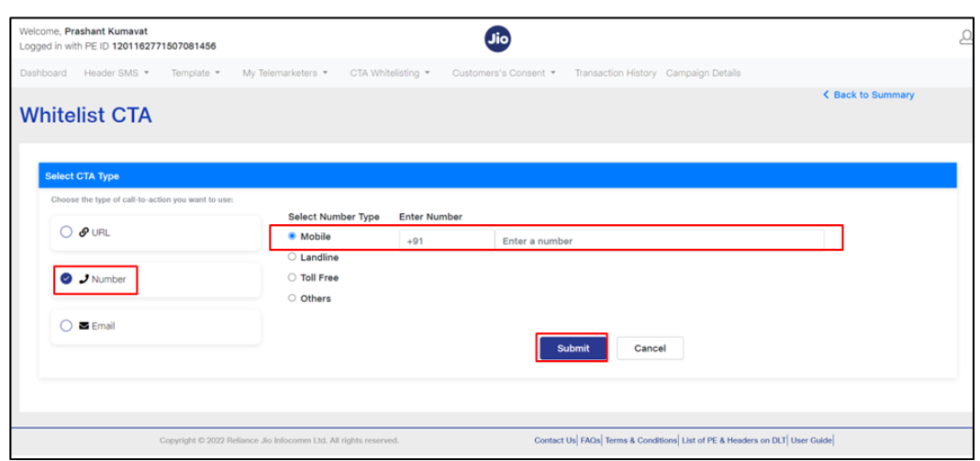Open Terms & Conditions link
980x461 pixels.
(641, 441)
